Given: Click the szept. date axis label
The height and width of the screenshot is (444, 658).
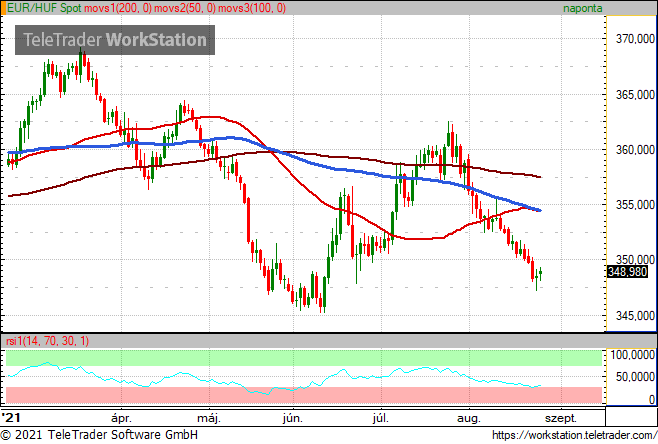Looking at the screenshot, I should coord(561,418).
